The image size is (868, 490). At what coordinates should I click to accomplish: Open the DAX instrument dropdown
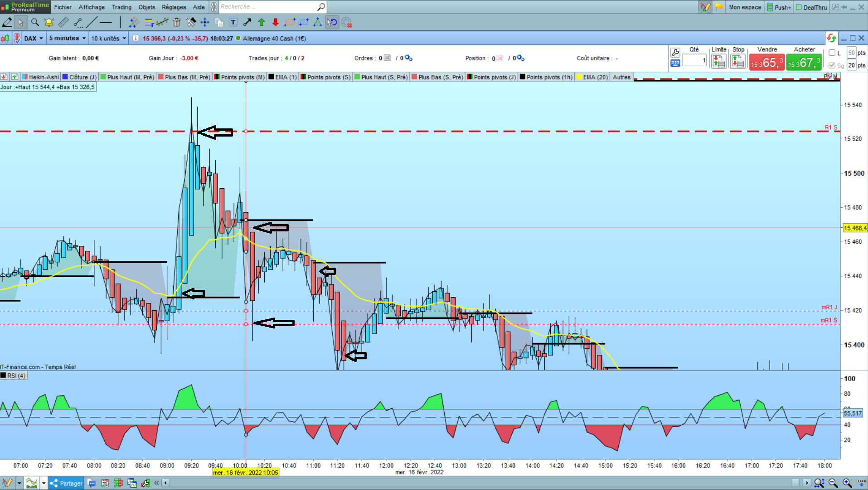(x=33, y=39)
